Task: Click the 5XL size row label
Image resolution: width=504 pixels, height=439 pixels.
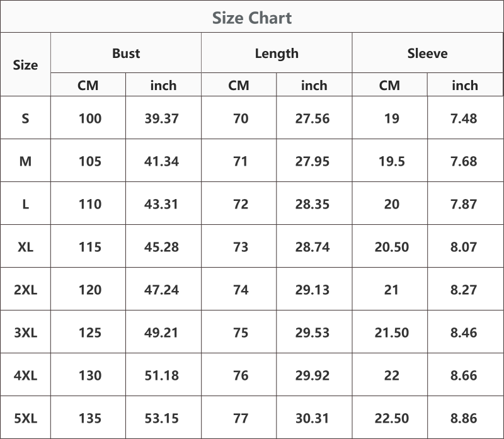Action: [x=25, y=418]
